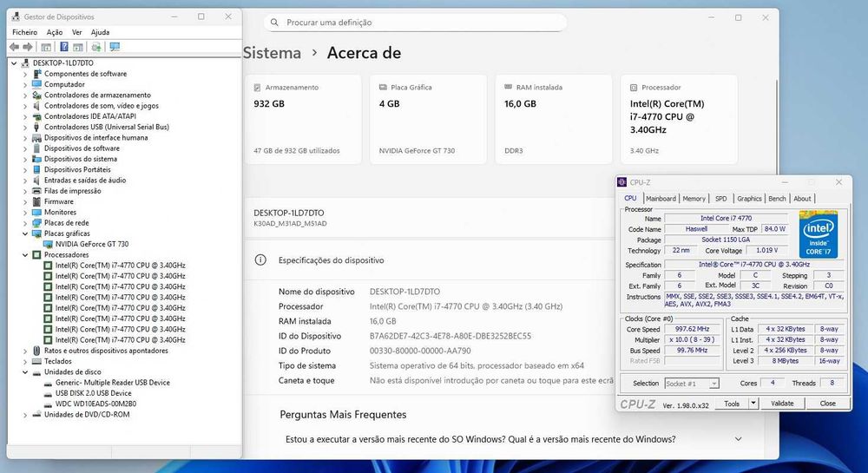This screenshot has height=473, width=868.
Task: Switch to the SPD tab in CPU-Z
Action: (720, 199)
